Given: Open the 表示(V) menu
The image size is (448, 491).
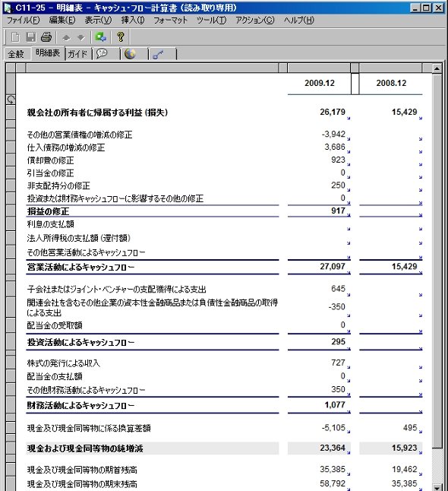Looking at the screenshot, I should tap(98, 20).
